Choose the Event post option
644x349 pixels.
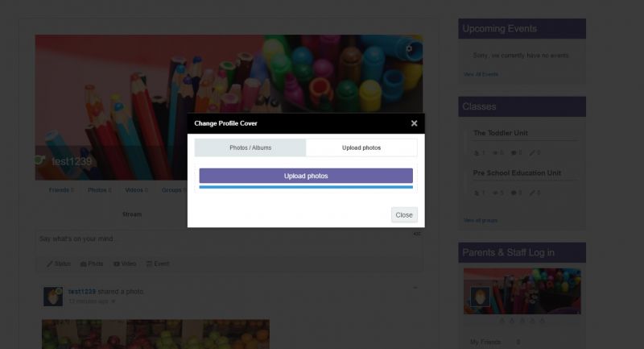coord(158,264)
